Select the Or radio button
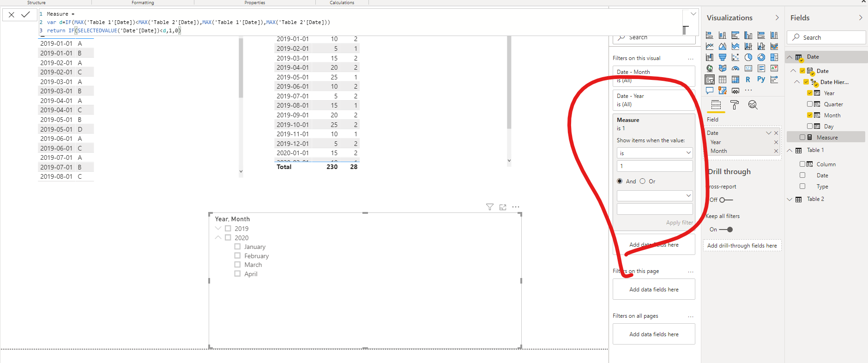The width and height of the screenshot is (868, 363). click(x=642, y=181)
